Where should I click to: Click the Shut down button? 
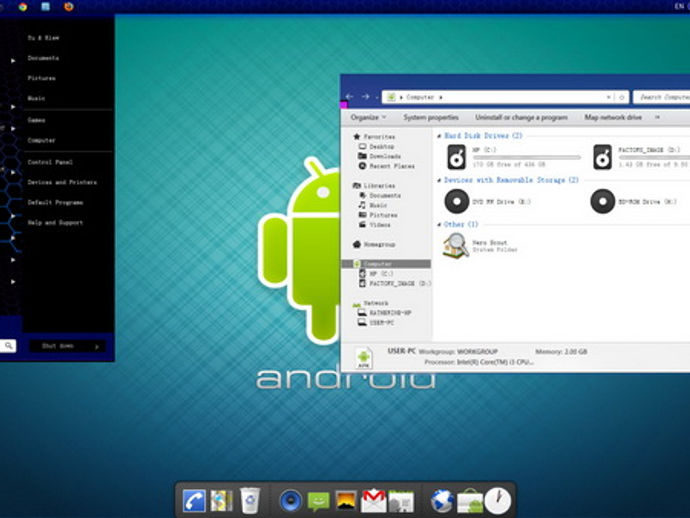pos(58,346)
